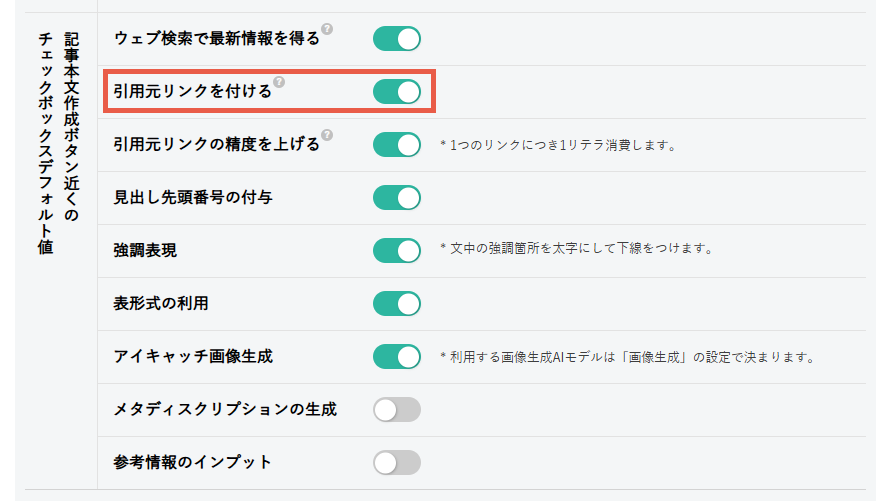Click the アイキャッチ画像生成 label text
Screen dimensions: 887x501
[x=192, y=357]
